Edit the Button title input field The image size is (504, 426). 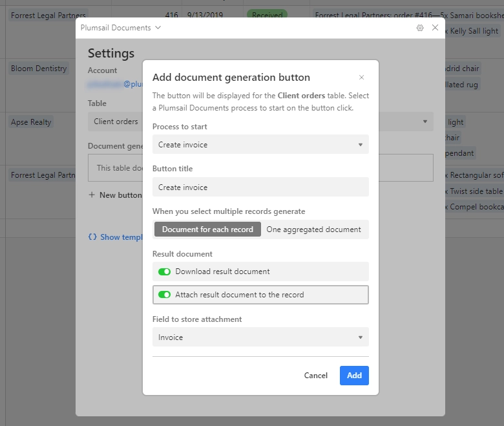(x=260, y=187)
